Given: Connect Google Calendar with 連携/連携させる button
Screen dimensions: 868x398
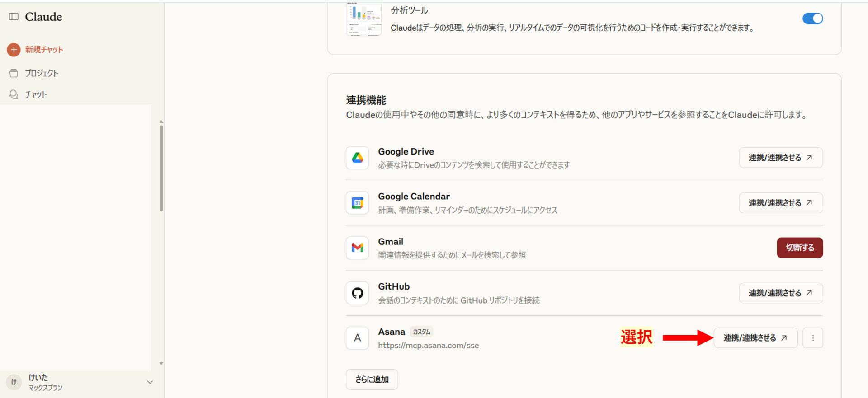Looking at the screenshot, I should 781,203.
